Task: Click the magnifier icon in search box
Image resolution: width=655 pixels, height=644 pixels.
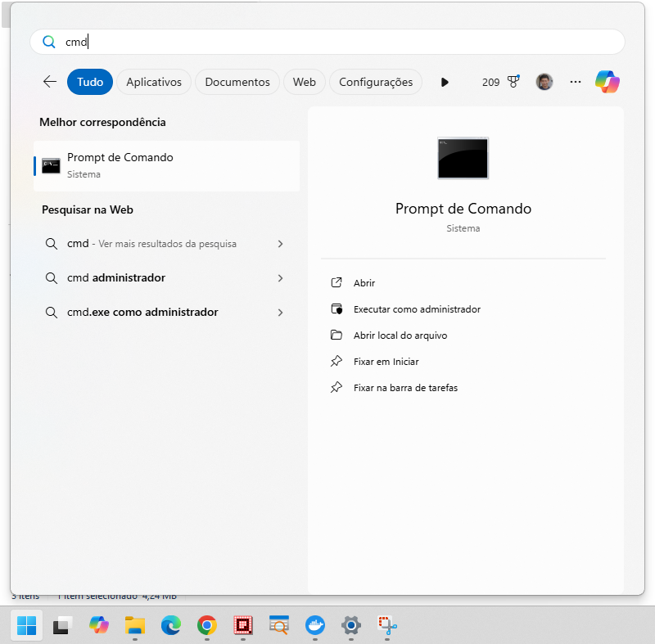Action: pyautogui.click(x=49, y=42)
